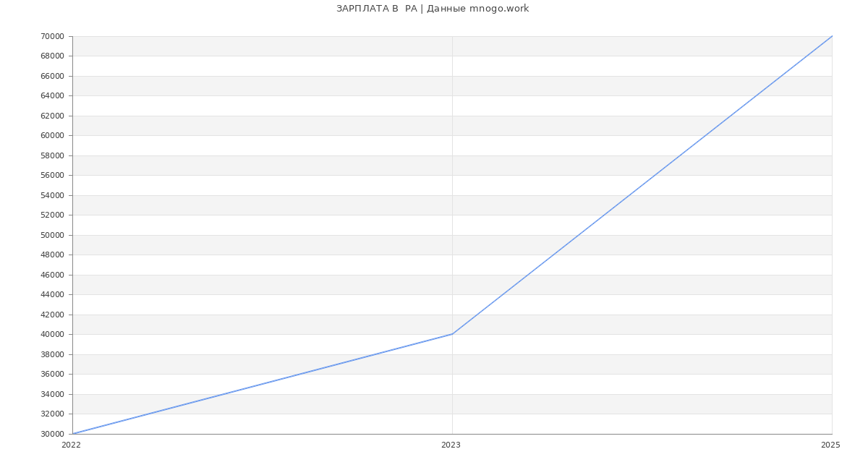This screenshot has width=868, height=470.
Task: Select the 30000 y-axis label
Action: click(x=52, y=434)
